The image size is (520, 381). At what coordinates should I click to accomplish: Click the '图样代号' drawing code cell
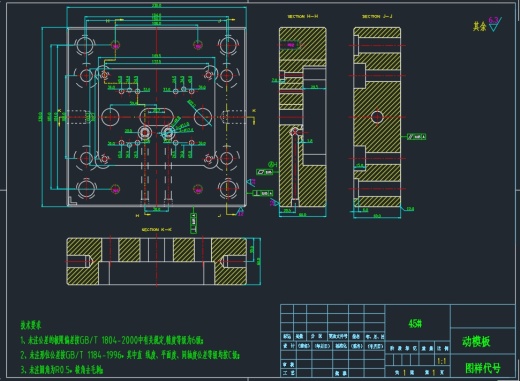point(483,368)
